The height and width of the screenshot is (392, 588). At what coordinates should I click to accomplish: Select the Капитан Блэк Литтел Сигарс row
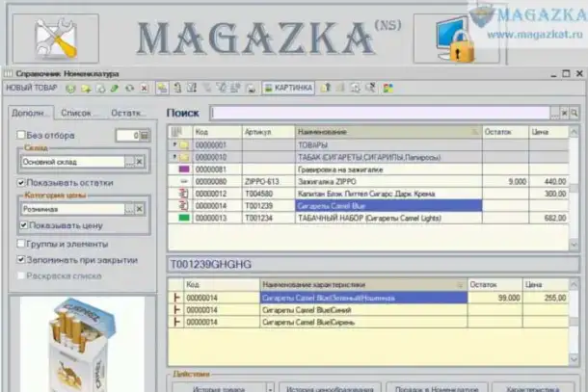coord(368,194)
